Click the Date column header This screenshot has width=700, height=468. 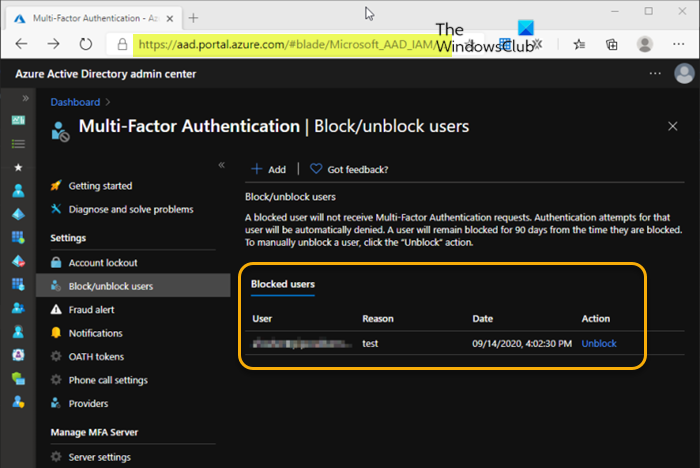[483, 318]
